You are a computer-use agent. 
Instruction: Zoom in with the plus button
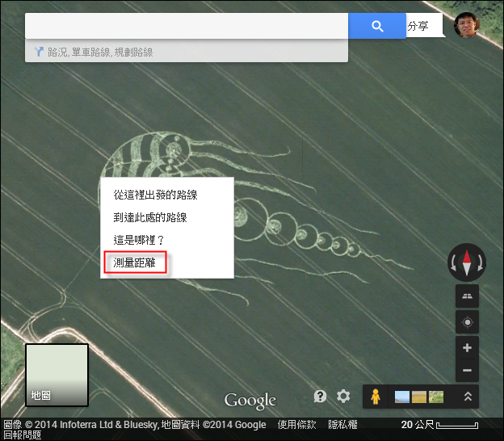tap(467, 348)
